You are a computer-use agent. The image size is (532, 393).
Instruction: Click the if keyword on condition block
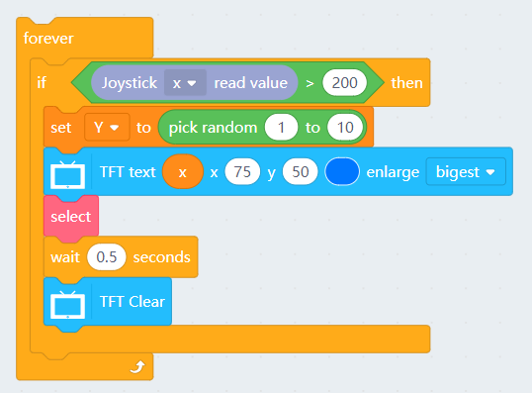coord(42,82)
